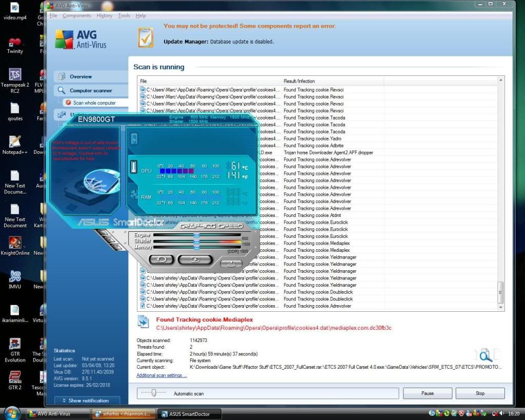Stop the running scan
This screenshot has width=525, height=420.
pyautogui.click(x=480, y=393)
